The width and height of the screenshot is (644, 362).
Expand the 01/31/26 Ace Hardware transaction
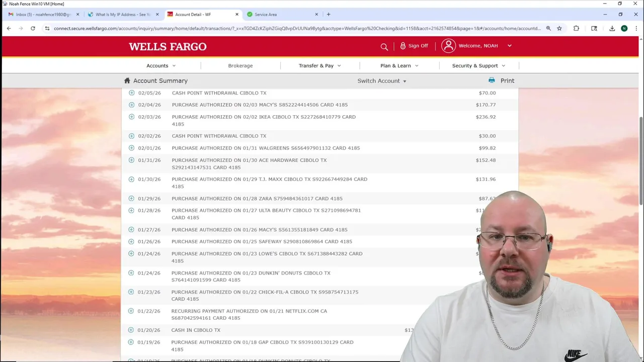[x=131, y=160]
